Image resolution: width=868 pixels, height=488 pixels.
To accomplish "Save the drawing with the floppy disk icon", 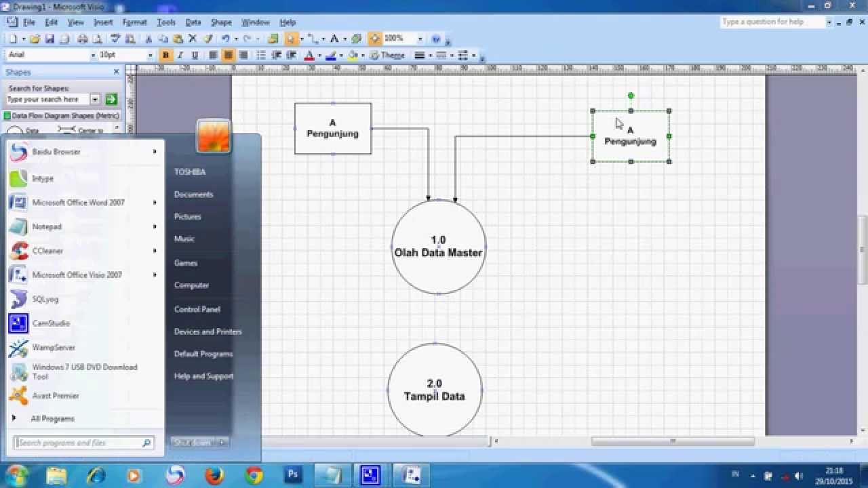I will 50,39.
